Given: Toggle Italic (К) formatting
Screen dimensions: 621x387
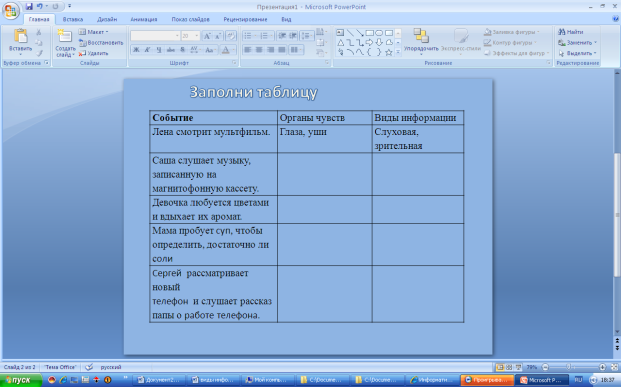Looking at the screenshot, I should [147, 50].
